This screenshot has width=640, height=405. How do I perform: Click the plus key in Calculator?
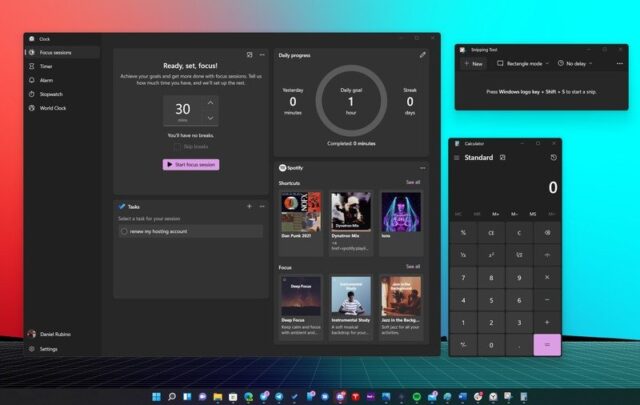pyautogui.click(x=547, y=323)
